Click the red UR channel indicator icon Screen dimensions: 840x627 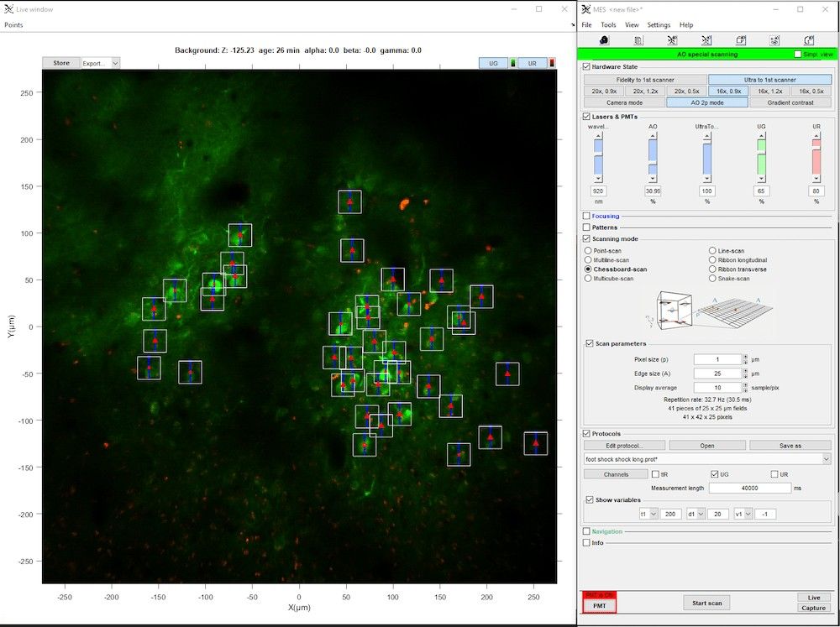(x=552, y=63)
